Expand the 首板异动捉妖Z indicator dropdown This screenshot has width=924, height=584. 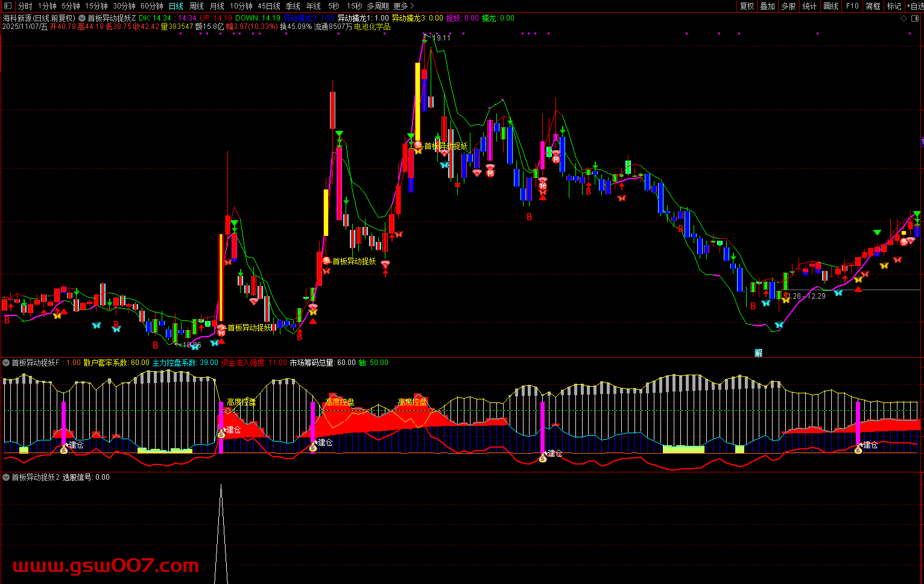pyautogui.click(x=82, y=18)
